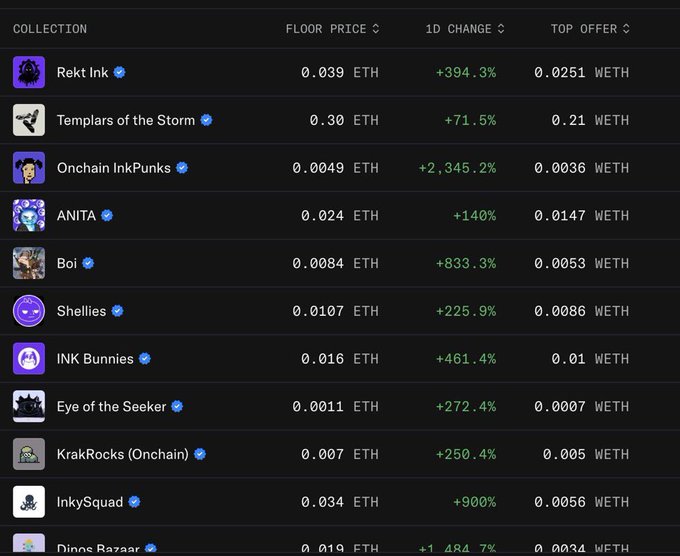Click verified badge beside Templars of the Storm

coord(206,120)
